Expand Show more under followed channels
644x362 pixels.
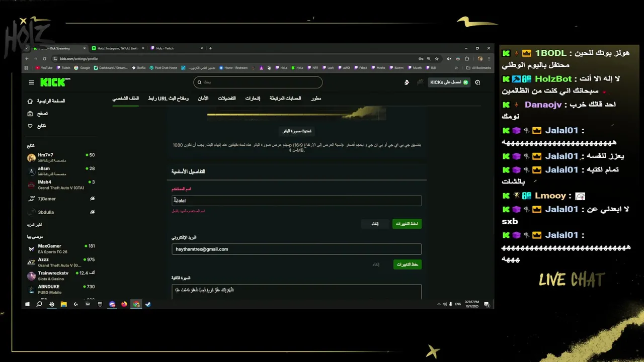pyautogui.click(x=35, y=225)
